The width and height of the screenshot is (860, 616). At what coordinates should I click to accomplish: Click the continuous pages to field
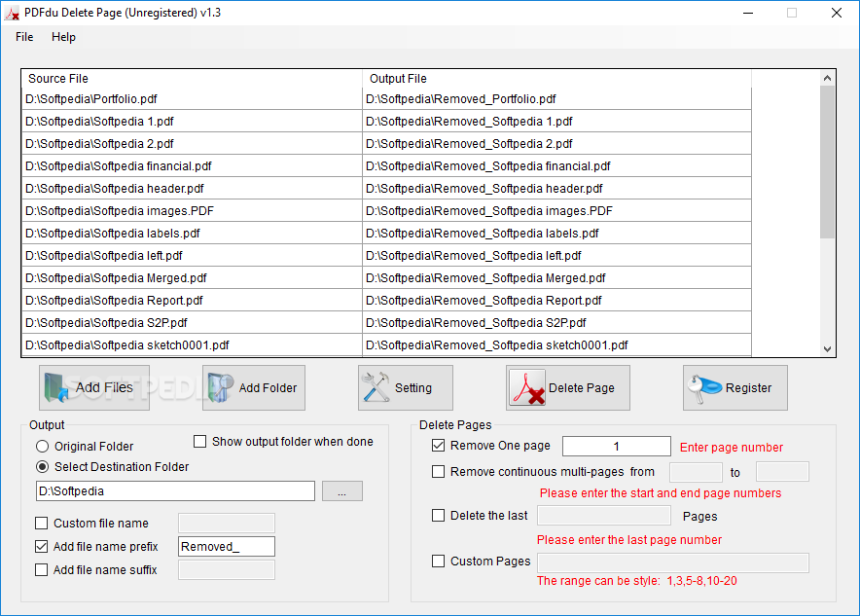coord(782,472)
